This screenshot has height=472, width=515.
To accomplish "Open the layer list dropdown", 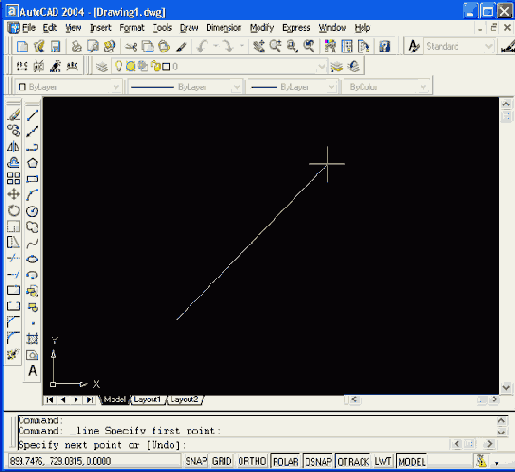I will (321, 66).
